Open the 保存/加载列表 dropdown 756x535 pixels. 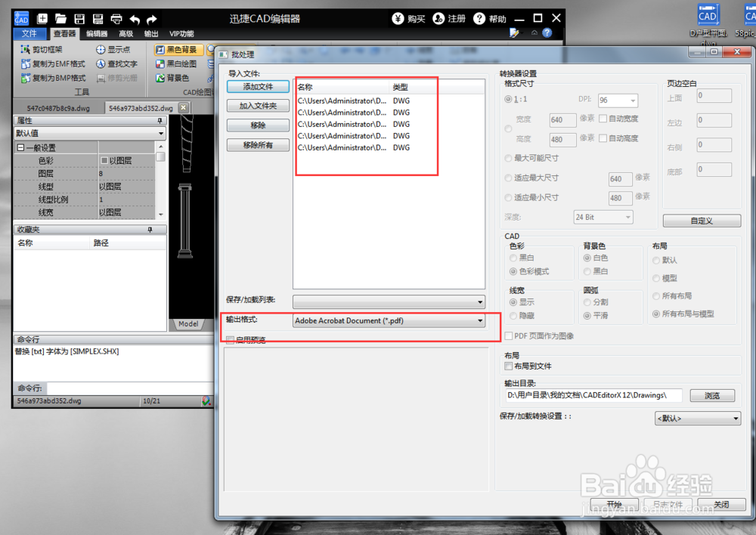pos(389,302)
